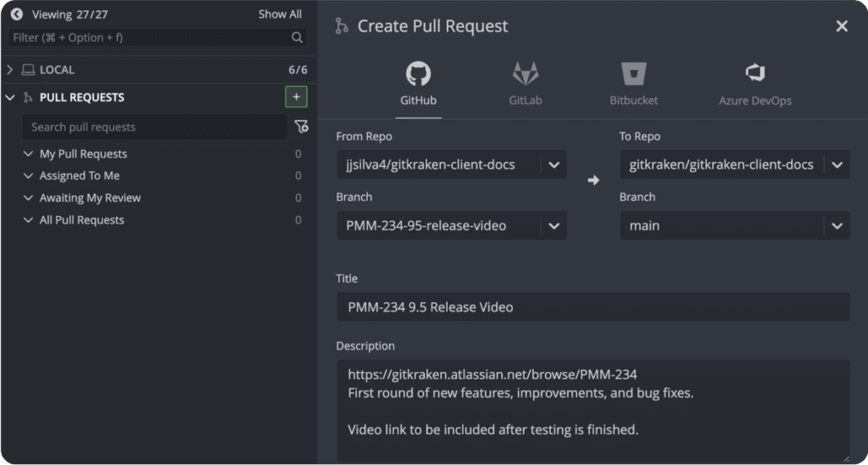868x465 pixels.
Task: Click the My Pull Requests label
Action: click(x=83, y=153)
